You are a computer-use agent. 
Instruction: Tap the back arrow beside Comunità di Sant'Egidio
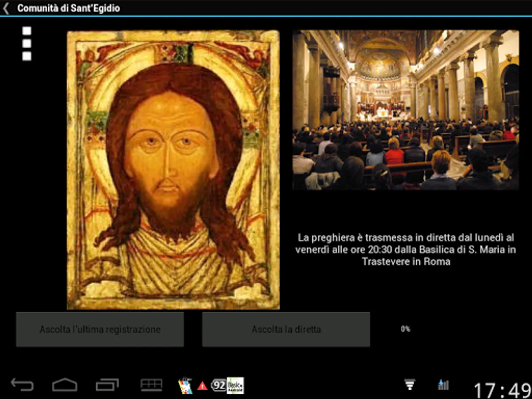click(6, 8)
